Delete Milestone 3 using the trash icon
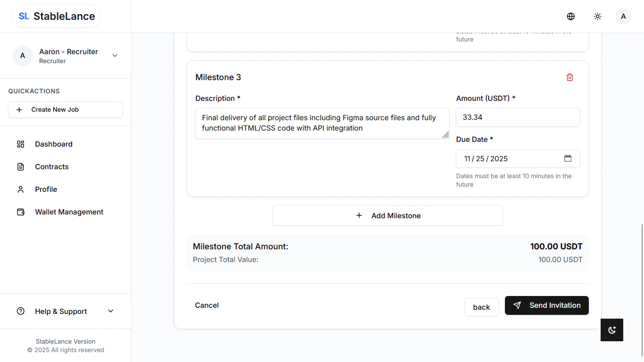Screen dimensions: 644x362 570,77
